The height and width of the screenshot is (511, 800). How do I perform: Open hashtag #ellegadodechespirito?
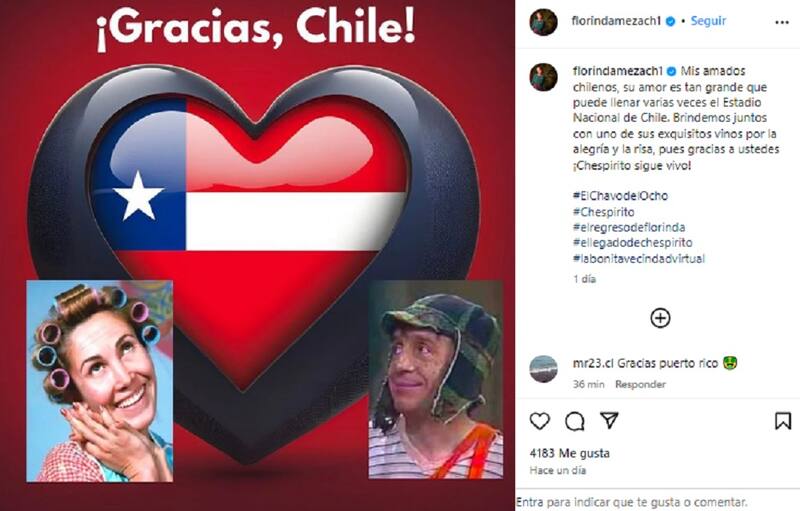point(633,243)
